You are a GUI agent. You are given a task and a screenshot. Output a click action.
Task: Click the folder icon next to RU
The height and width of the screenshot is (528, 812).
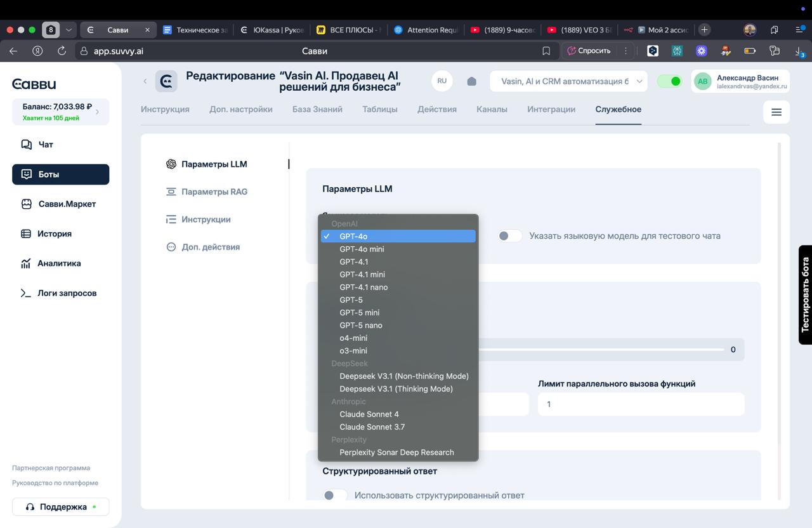pos(471,81)
